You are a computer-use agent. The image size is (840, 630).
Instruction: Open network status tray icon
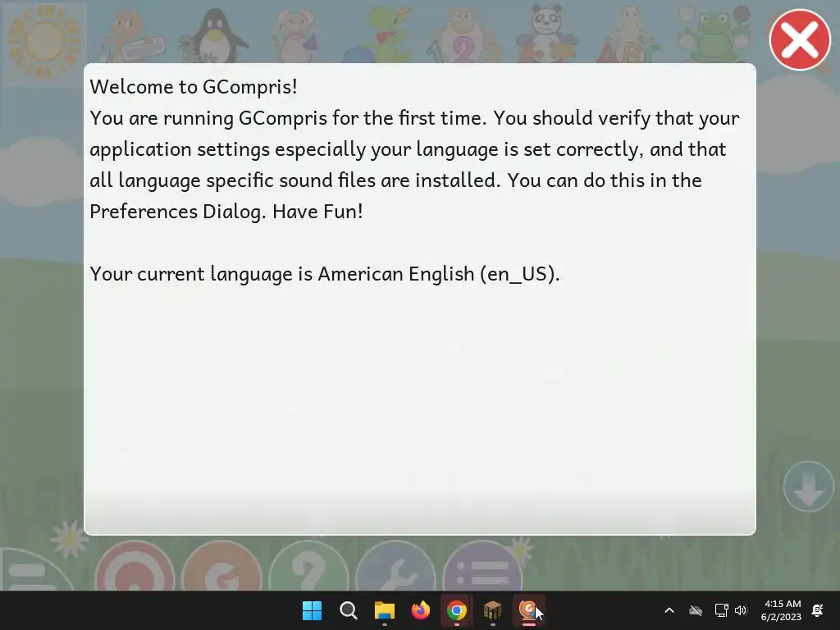pos(721,610)
